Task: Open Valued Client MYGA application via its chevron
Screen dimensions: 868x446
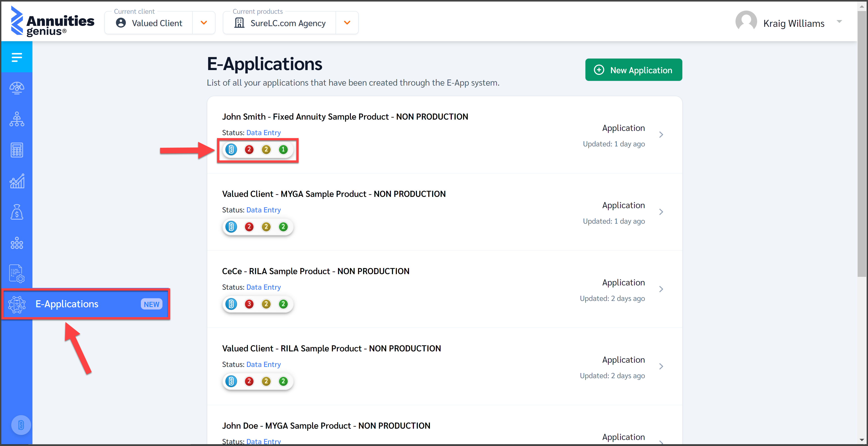Action: [661, 212]
